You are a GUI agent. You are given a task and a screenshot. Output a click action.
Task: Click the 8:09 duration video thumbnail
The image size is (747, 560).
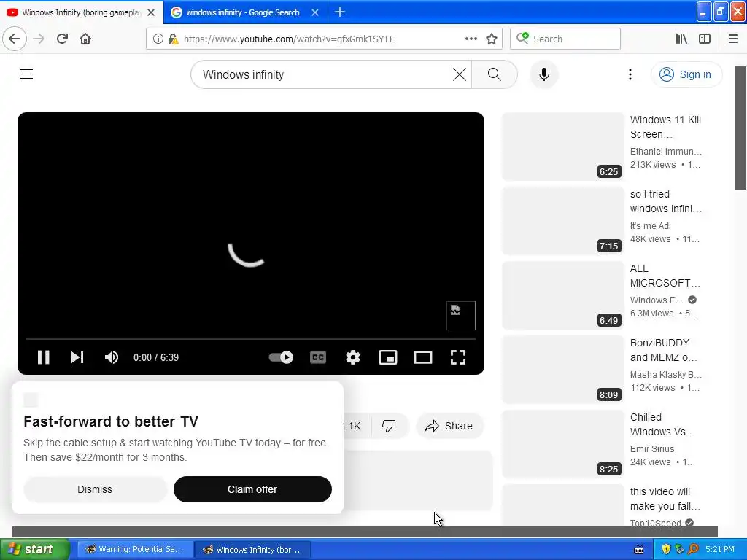[x=562, y=370]
